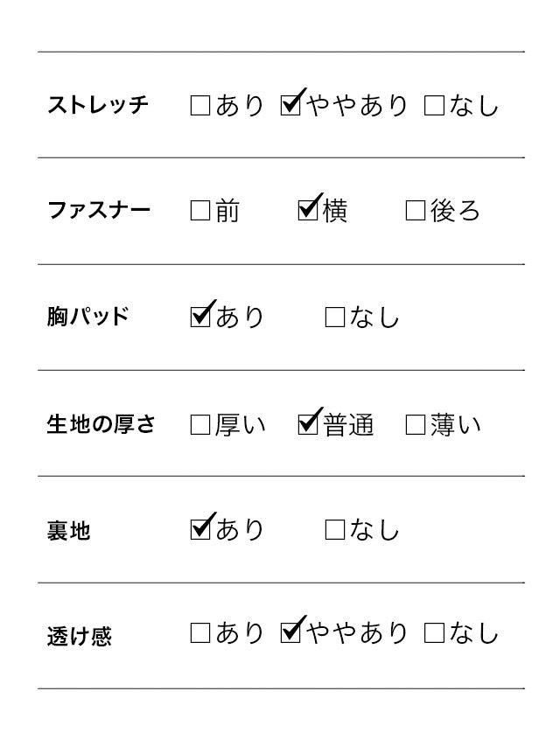This screenshot has width=560, height=747.
Task: Click the ストレッチ row label
Action: 98,106
